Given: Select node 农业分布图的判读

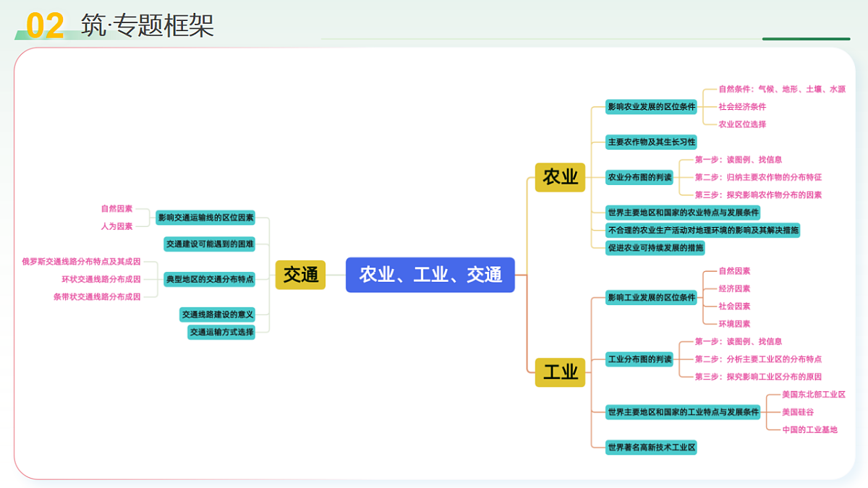Looking at the screenshot, I should (639, 177).
